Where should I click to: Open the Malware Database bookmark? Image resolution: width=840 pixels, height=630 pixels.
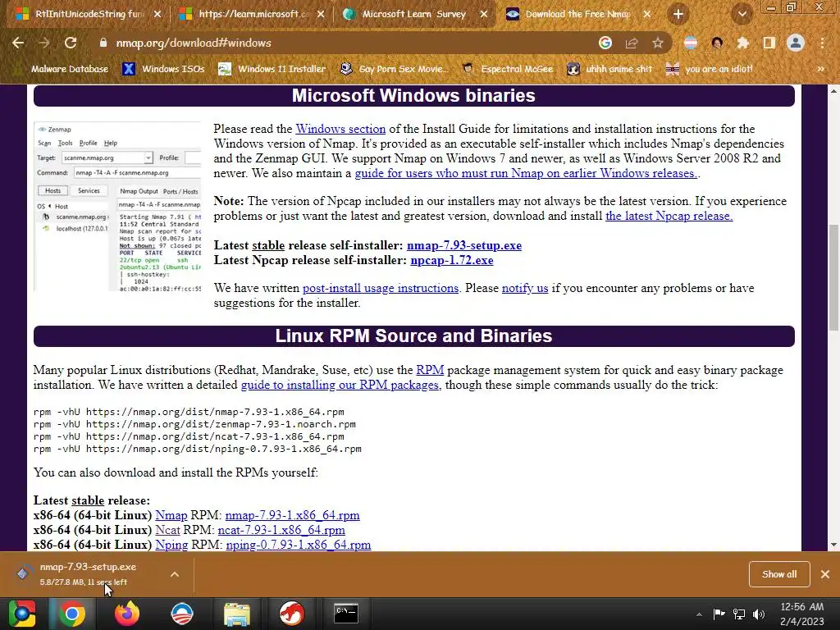62,69
